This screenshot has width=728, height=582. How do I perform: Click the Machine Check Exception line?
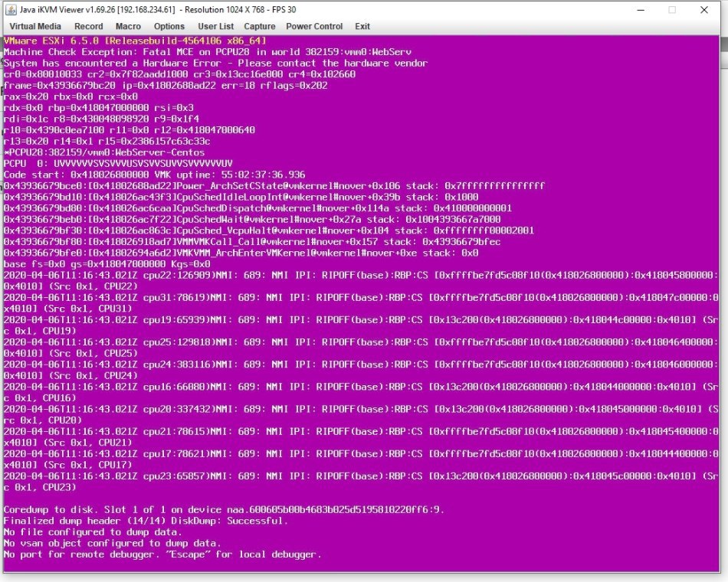208,52
